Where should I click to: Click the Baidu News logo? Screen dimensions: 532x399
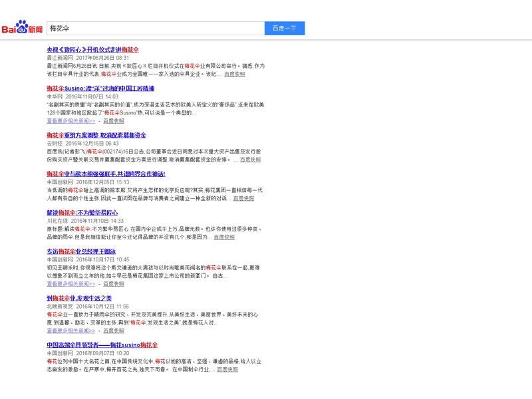click(x=22, y=28)
